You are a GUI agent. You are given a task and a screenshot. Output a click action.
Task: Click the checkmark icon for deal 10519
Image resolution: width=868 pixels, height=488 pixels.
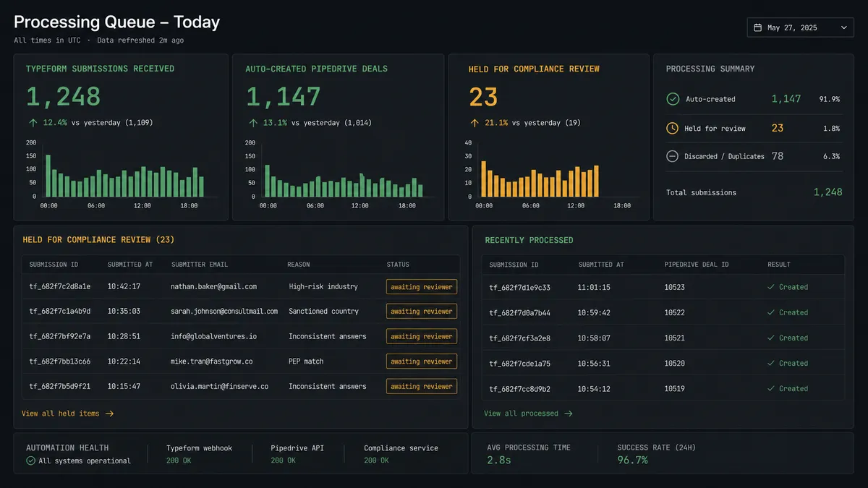click(772, 388)
